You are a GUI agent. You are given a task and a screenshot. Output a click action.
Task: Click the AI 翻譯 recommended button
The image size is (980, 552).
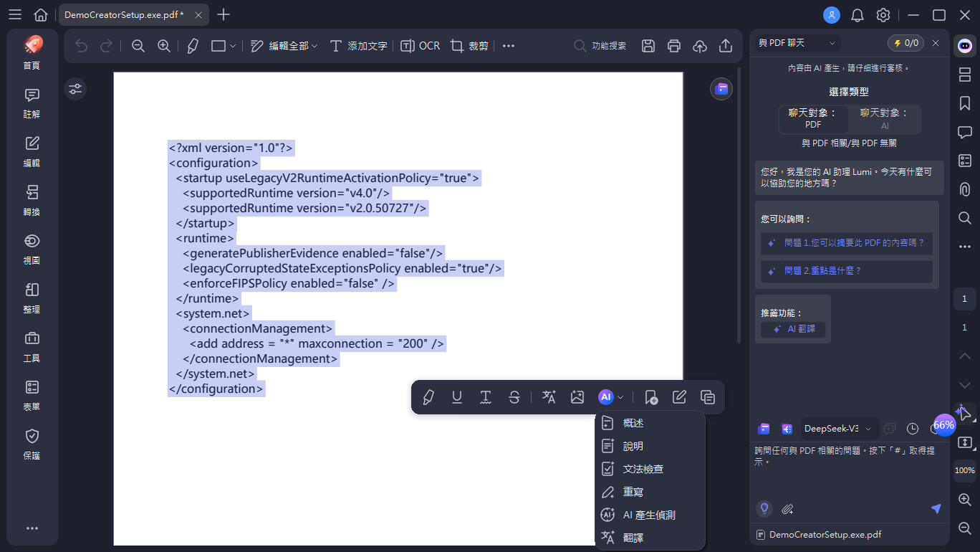click(794, 329)
